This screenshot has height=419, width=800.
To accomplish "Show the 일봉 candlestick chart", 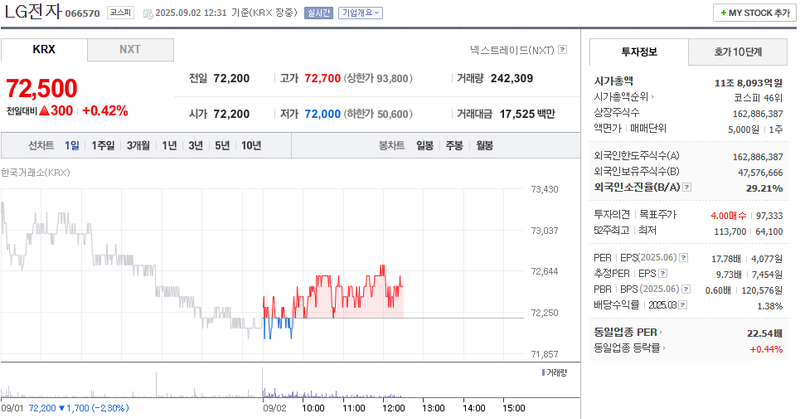I will tap(425, 145).
